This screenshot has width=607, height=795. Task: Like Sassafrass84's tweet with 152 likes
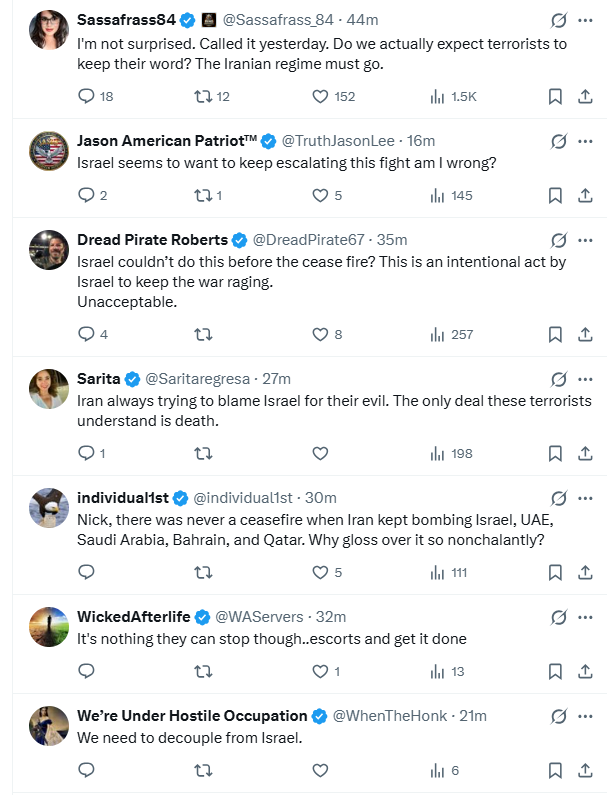pos(320,97)
